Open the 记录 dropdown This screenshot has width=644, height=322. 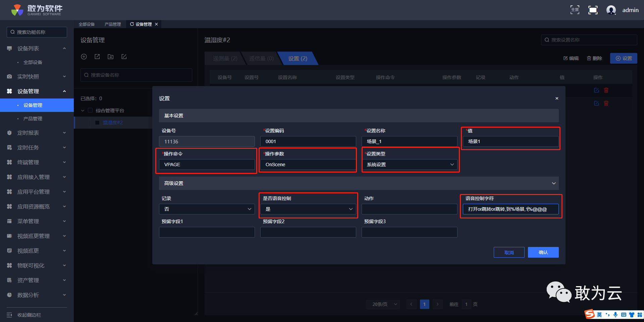(x=207, y=209)
